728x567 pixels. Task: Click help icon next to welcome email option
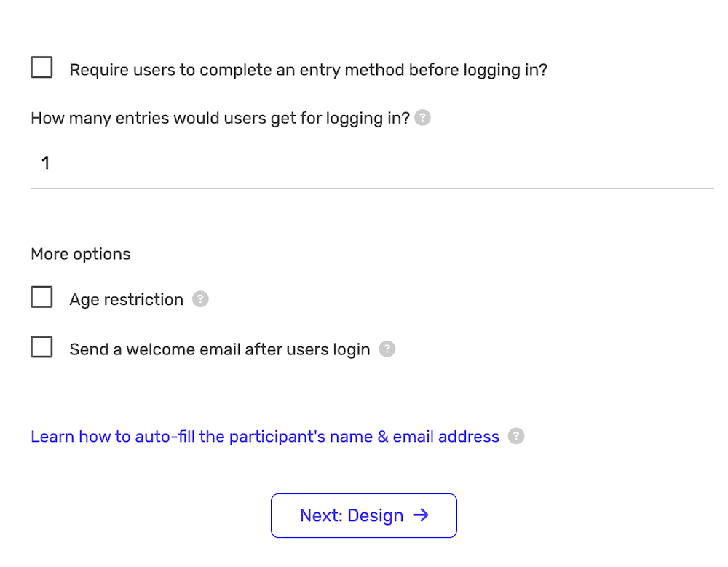point(387,349)
